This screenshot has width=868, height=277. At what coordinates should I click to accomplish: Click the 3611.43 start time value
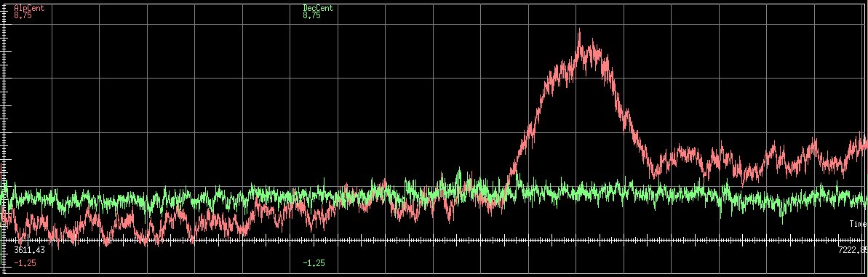click(x=29, y=250)
